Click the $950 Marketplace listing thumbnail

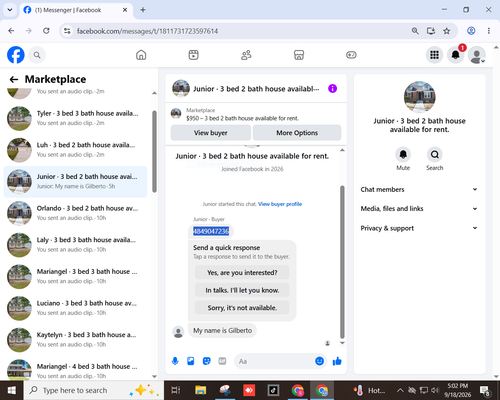pyautogui.click(x=176, y=114)
